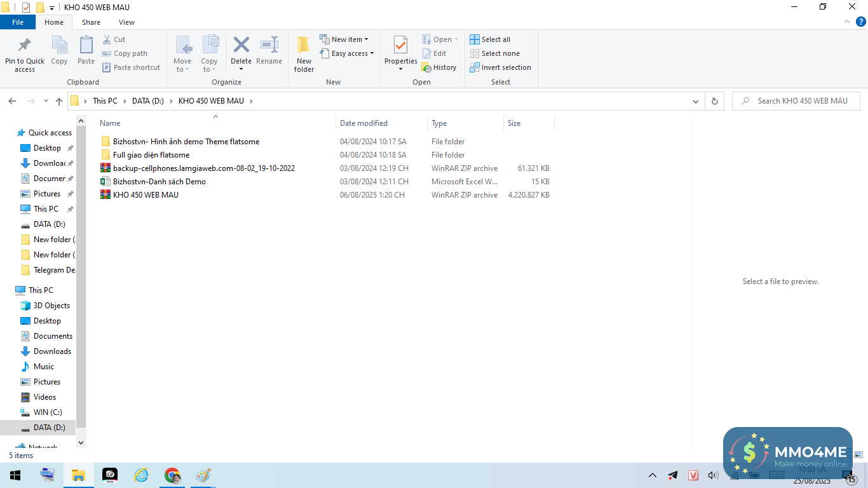Switch to the View ribbon tab
The image size is (868, 488).
126,22
